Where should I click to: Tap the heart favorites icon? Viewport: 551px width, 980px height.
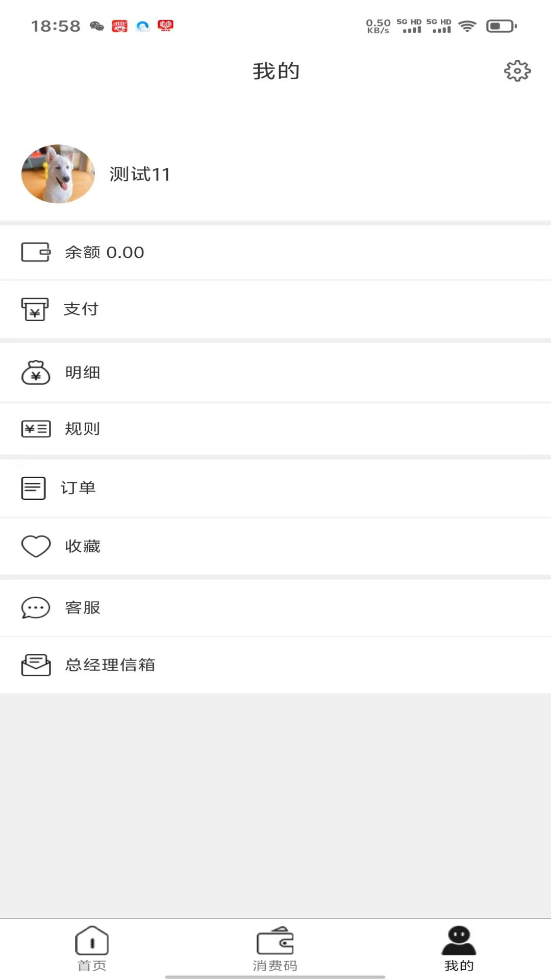tap(36, 546)
